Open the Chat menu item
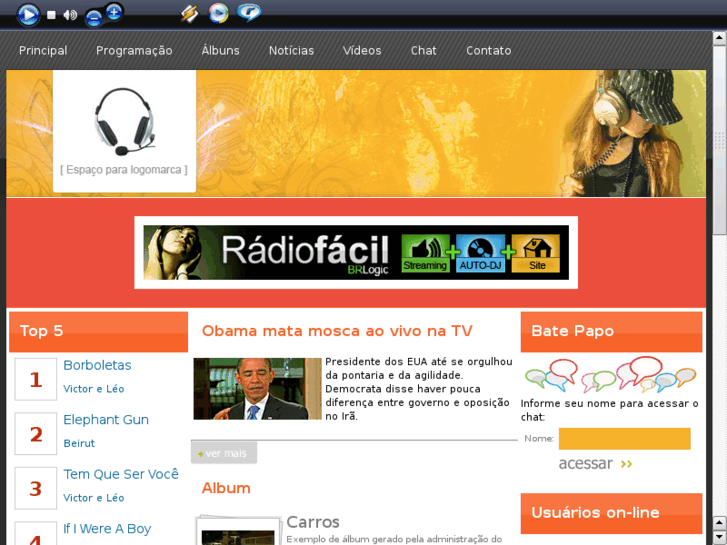This screenshot has height=545, width=727. click(x=423, y=51)
